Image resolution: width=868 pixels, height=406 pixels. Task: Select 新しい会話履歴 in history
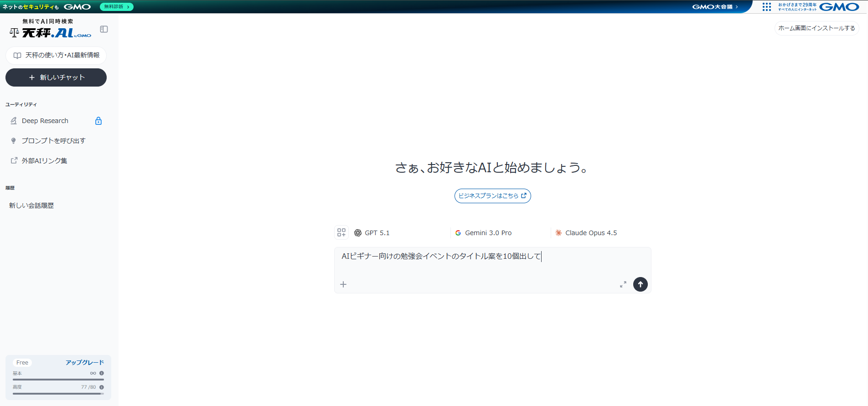(x=31, y=206)
